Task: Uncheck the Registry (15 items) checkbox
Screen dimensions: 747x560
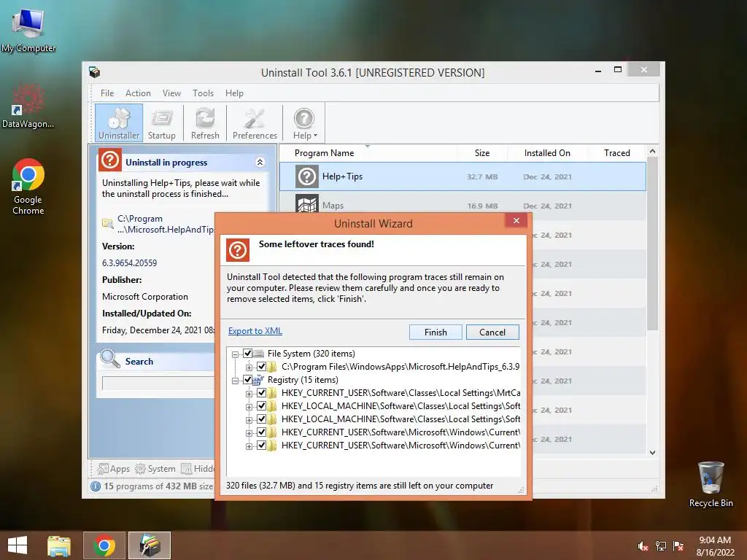Action: [x=248, y=379]
